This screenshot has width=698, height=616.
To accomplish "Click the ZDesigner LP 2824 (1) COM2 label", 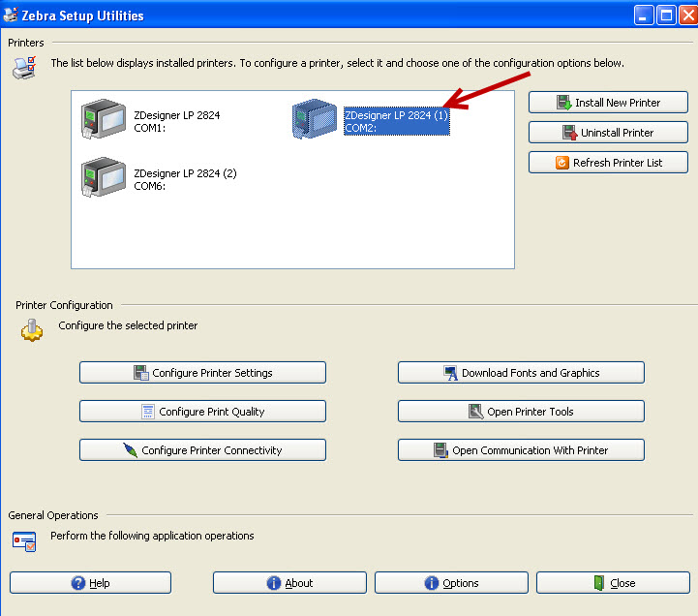I will (396, 121).
